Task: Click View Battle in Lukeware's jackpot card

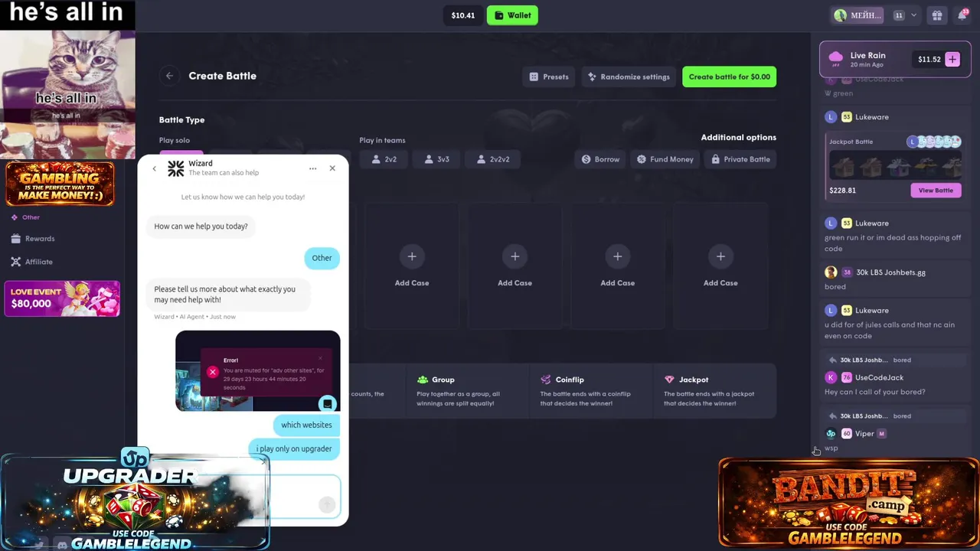Action: [x=936, y=191]
